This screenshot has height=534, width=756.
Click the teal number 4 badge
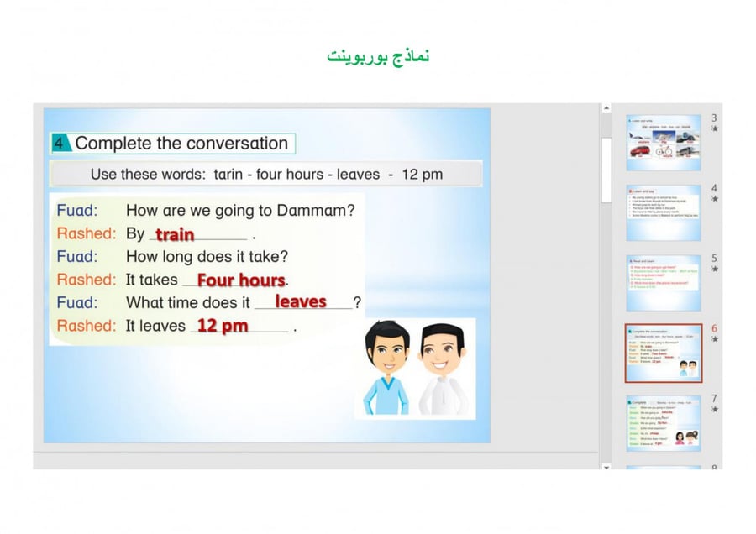60,143
